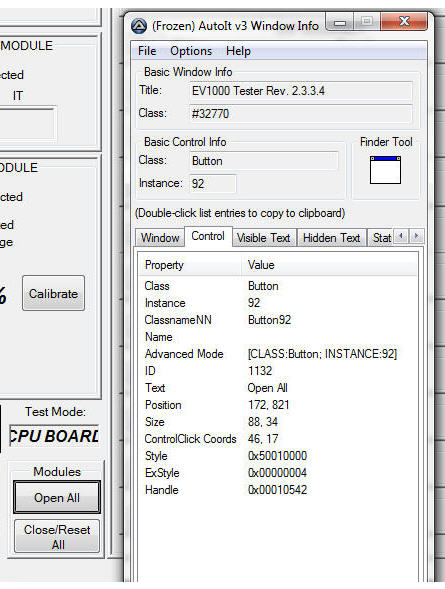Close the AutoIt Window Info window
Viewport: 445px width, 589px height.
click(x=404, y=21)
